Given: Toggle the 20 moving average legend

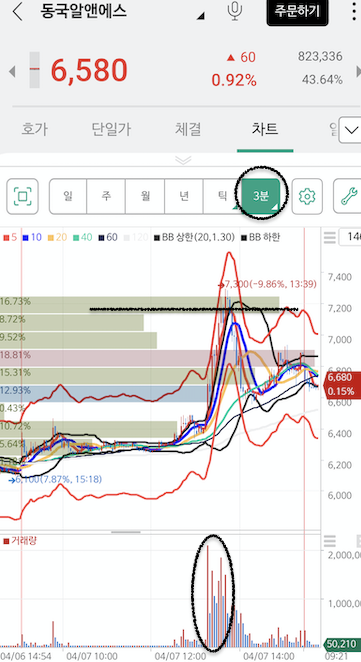Looking at the screenshot, I should (57, 237).
